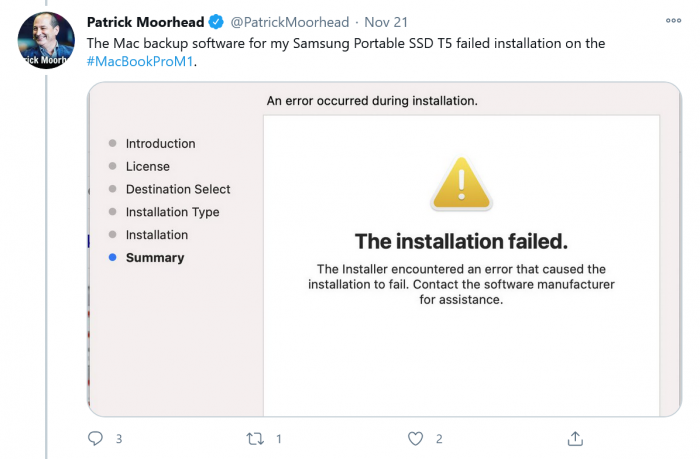Click 'The installation failed.' heading
The height and width of the screenshot is (459, 700).
click(461, 241)
